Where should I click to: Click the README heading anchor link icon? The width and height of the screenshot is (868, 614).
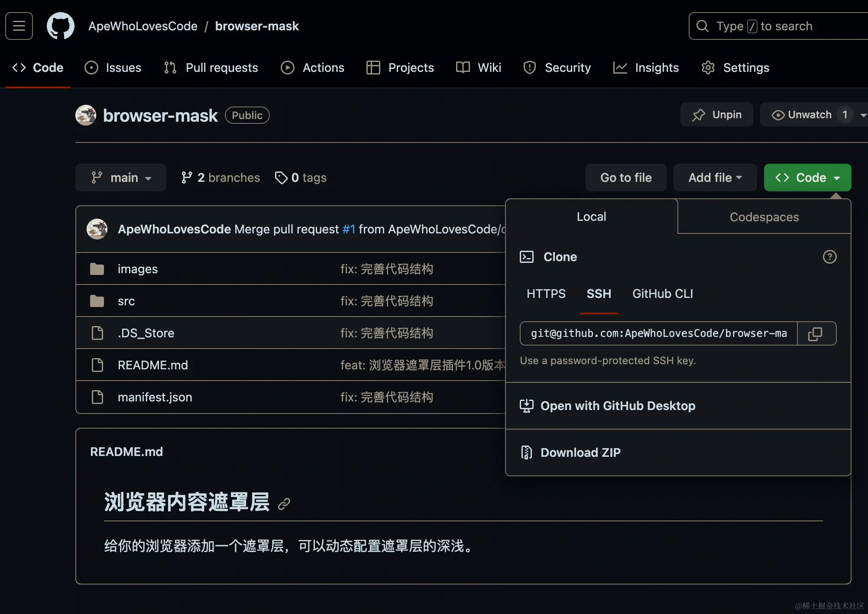tap(284, 504)
